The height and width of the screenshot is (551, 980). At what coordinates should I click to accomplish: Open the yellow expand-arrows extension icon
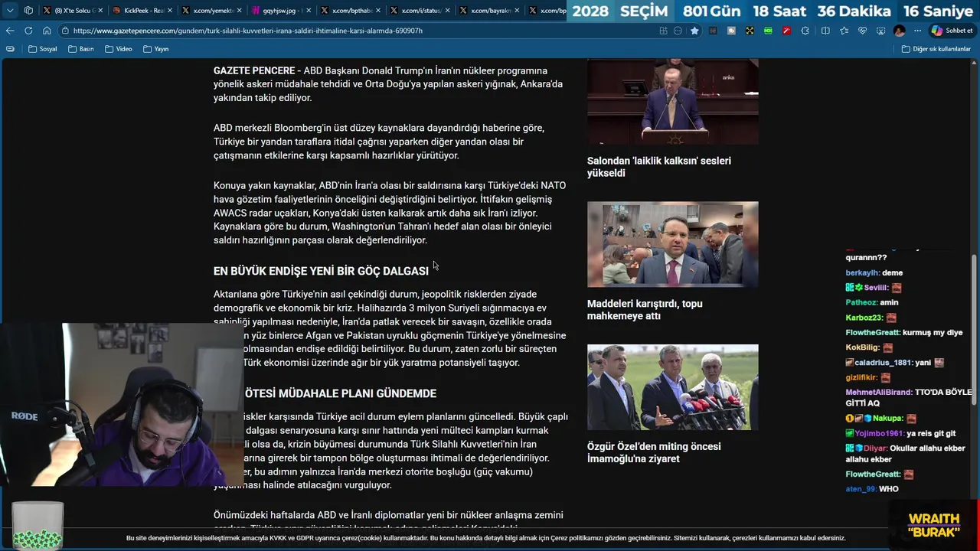point(750,31)
